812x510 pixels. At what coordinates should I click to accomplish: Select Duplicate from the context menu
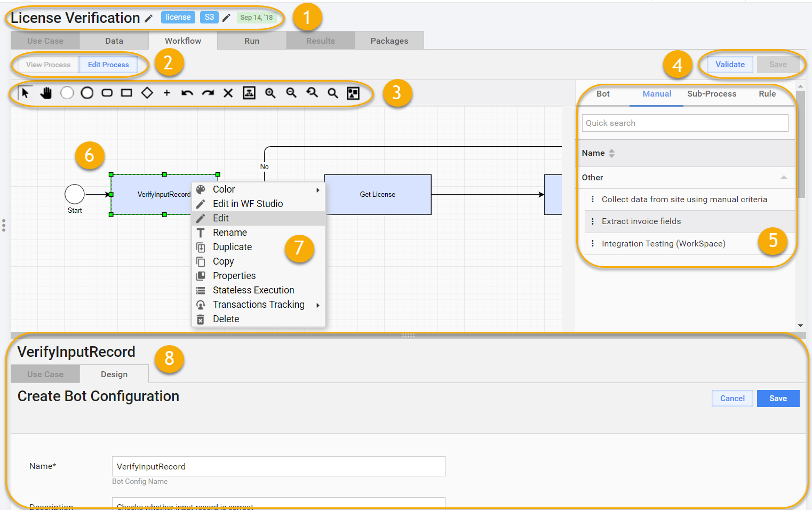(258, 247)
